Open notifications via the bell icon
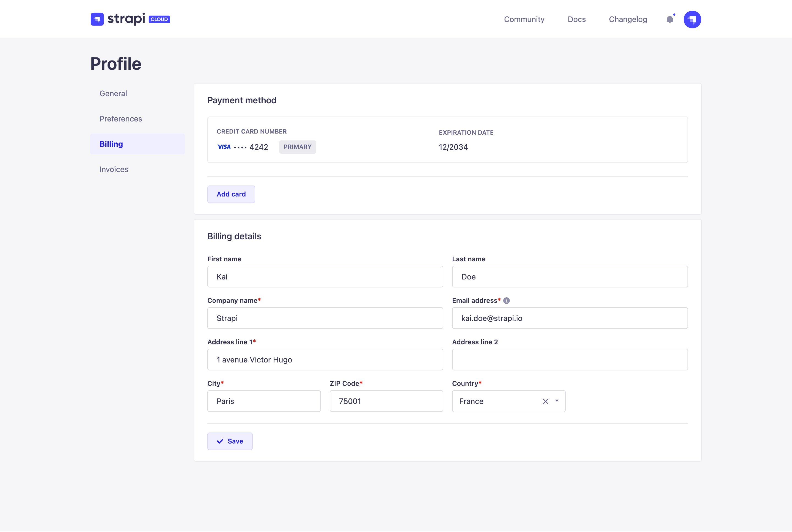The width and height of the screenshot is (792, 532). 670,19
